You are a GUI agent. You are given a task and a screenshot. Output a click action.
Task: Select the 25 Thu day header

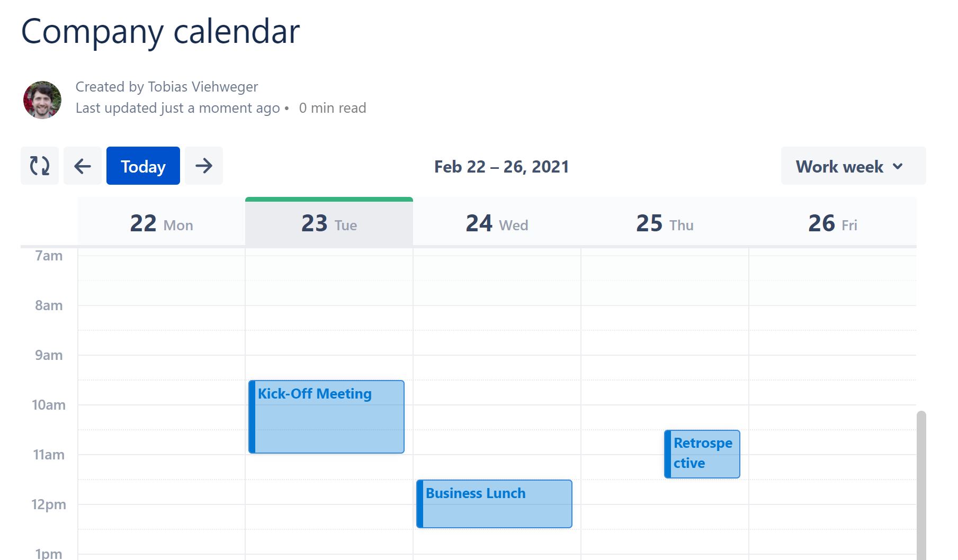(665, 223)
